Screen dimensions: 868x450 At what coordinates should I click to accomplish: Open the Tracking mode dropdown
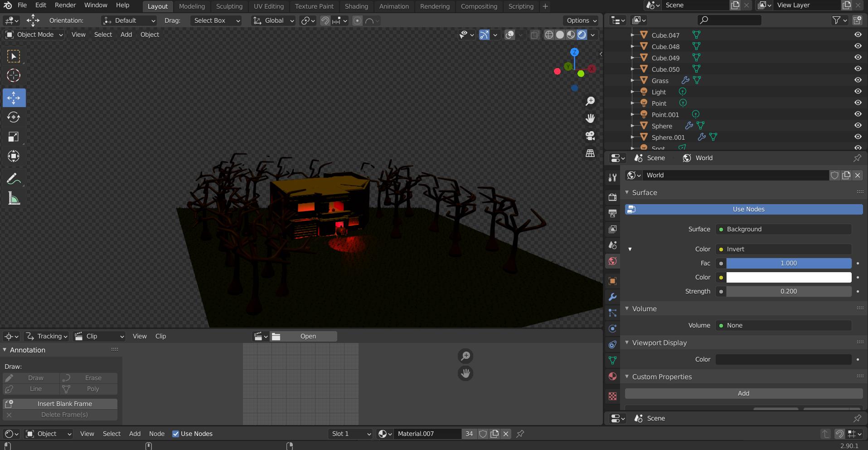(46, 336)
